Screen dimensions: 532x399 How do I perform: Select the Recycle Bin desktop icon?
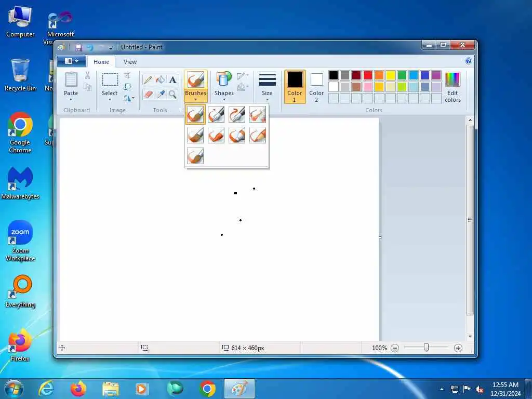click(20, 75)
